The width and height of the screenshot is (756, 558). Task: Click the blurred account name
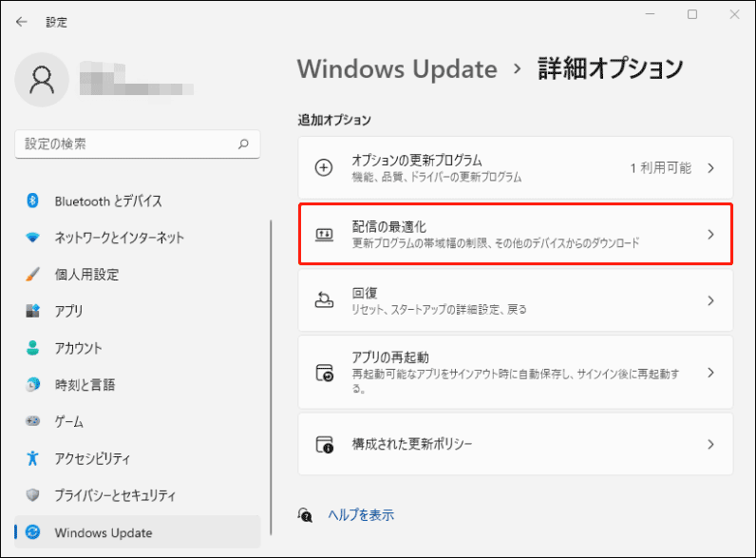pyautogui.click(x=137, y=78)
